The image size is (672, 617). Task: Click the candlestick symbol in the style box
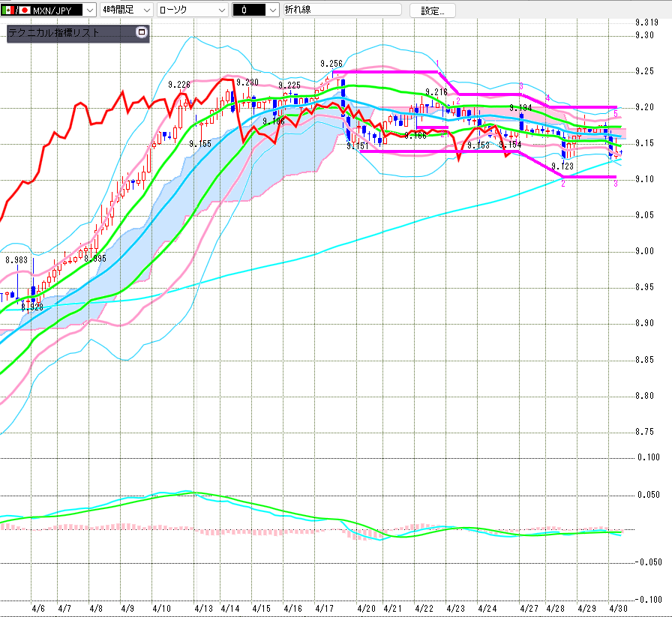245,10
